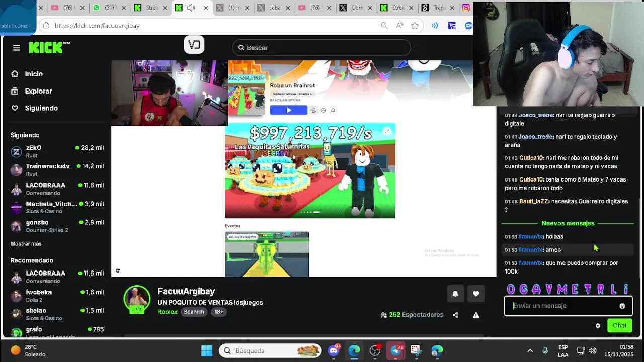Click the 18+ tag
Screen dimensions: 644x362
tap(219, 312)
